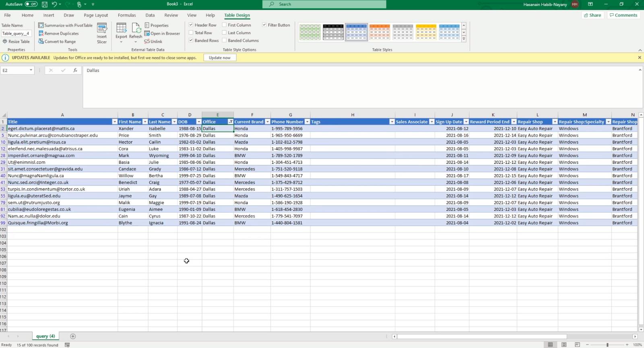644x348 pixels.
Task: Click Convert to Range
Action: [x=57, y=41]
